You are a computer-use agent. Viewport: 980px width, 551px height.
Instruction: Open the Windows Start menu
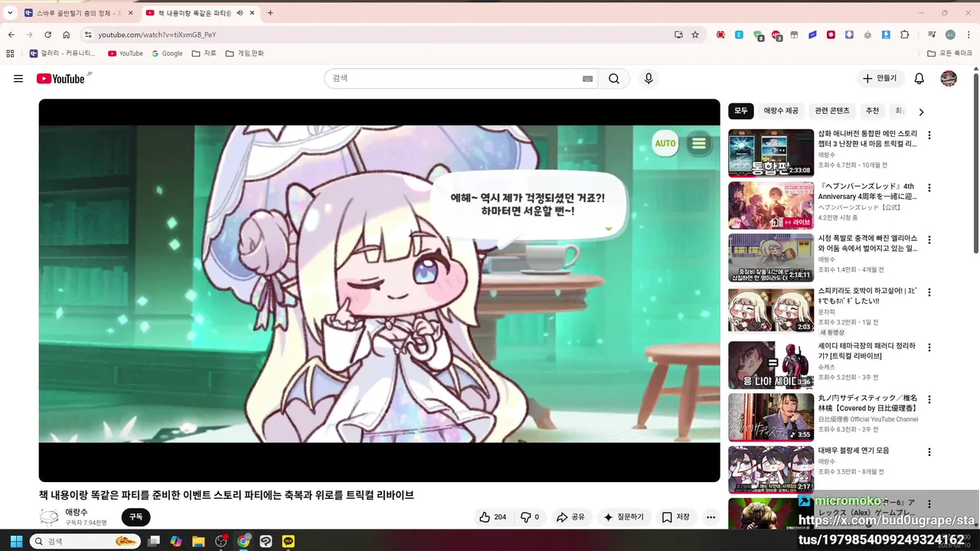(x=16, y=541)
